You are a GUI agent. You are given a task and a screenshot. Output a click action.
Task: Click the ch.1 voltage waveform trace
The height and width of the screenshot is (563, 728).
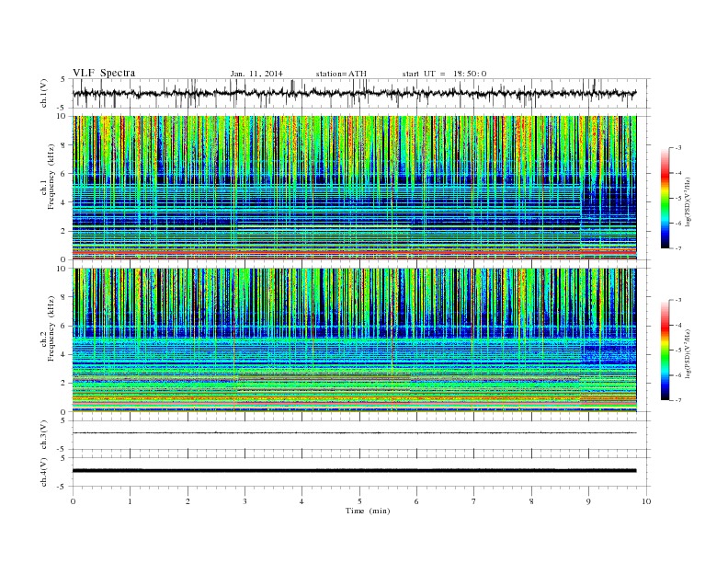[x=355, y=93]
